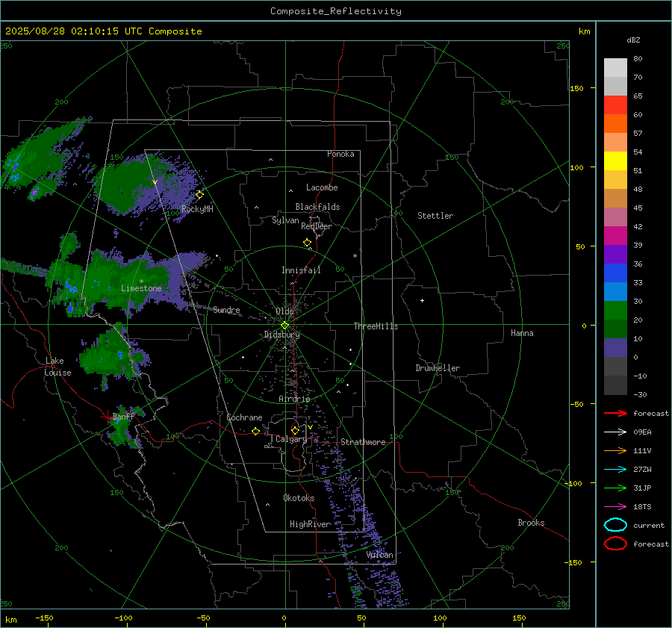Click the Lake Louise label
The height and width of the screenshot is (628, 672).
(x=57, y=367)
